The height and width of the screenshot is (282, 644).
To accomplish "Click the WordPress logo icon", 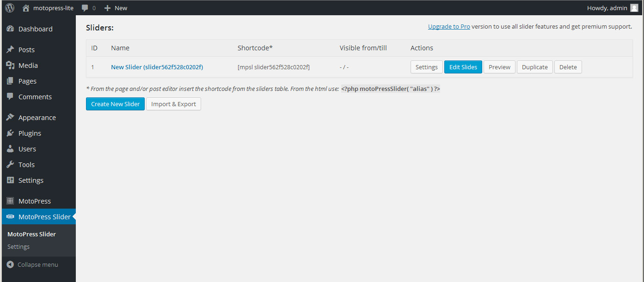I will tap(10, 8).
